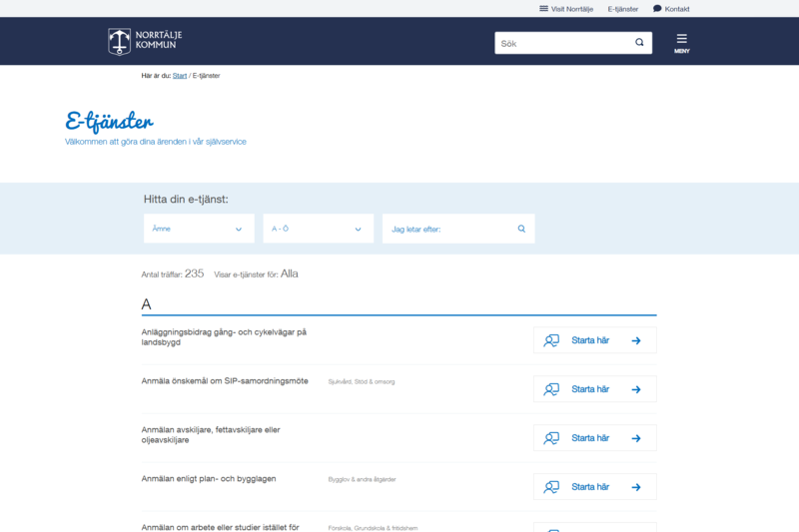Follow the Start breadcrumb link
Screen dimensions: 799x532
180,76
